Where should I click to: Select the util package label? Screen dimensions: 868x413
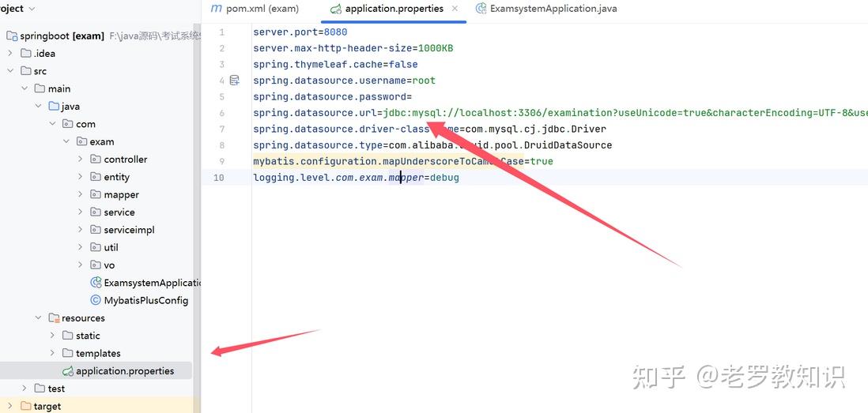tap(111, 248)
